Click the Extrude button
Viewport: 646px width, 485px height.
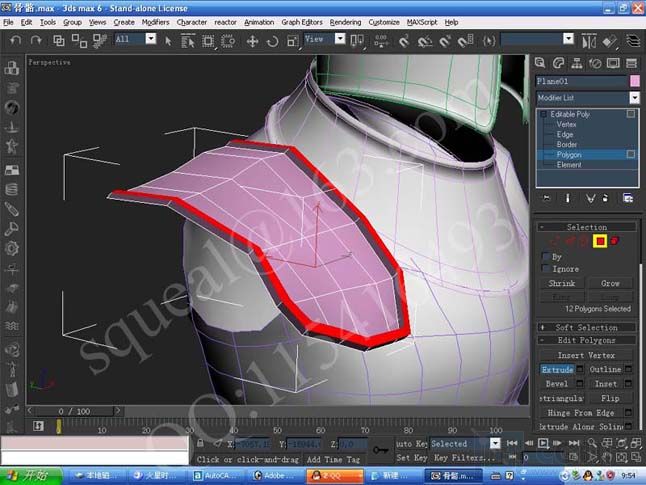coord(557,369)
